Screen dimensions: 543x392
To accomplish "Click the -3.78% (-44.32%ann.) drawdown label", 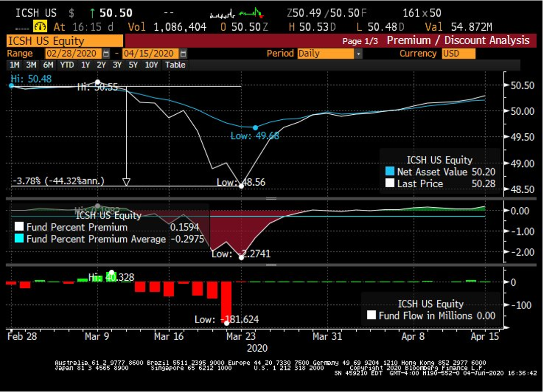I will pos(58,181).
